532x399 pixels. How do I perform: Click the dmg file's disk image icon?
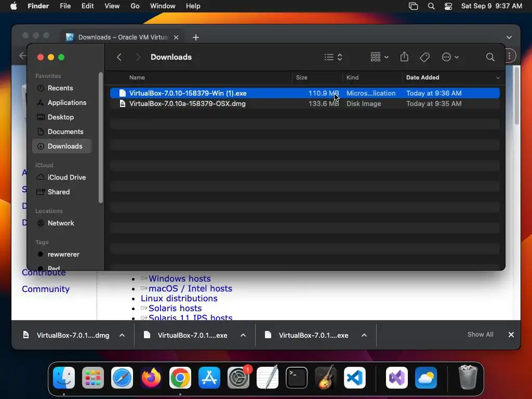coord(123,103)
